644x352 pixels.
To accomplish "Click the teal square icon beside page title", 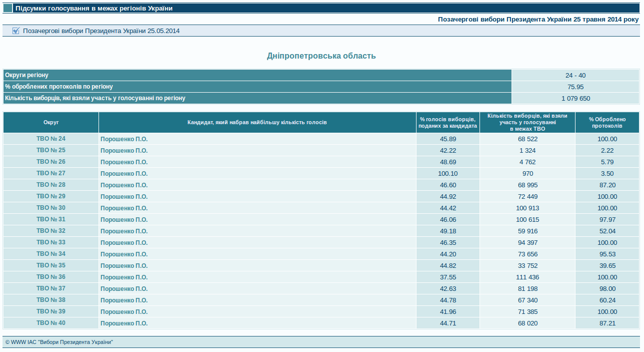I will (8, 9).
